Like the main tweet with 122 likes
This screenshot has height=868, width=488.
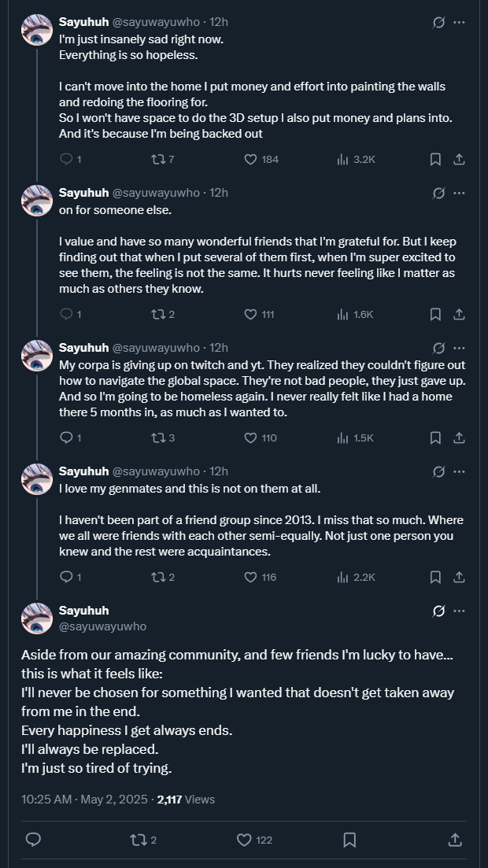[245, 840]
